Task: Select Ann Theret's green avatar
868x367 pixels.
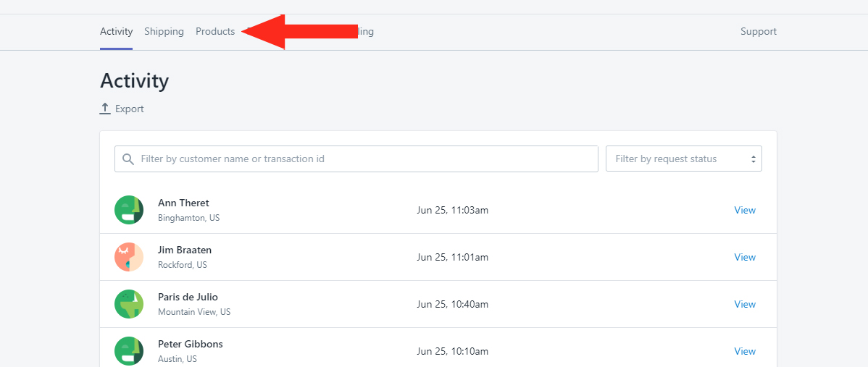Action: pos(129,210)
